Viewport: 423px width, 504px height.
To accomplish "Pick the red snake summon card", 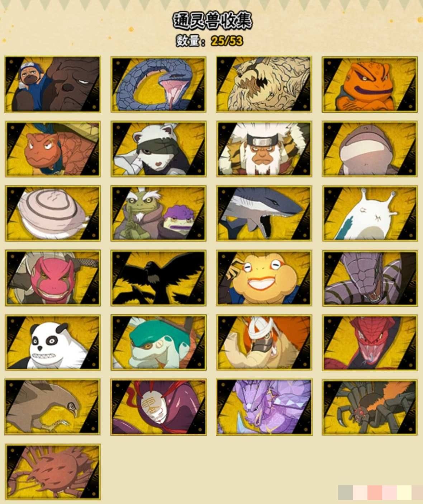I will tap(370, 343).
